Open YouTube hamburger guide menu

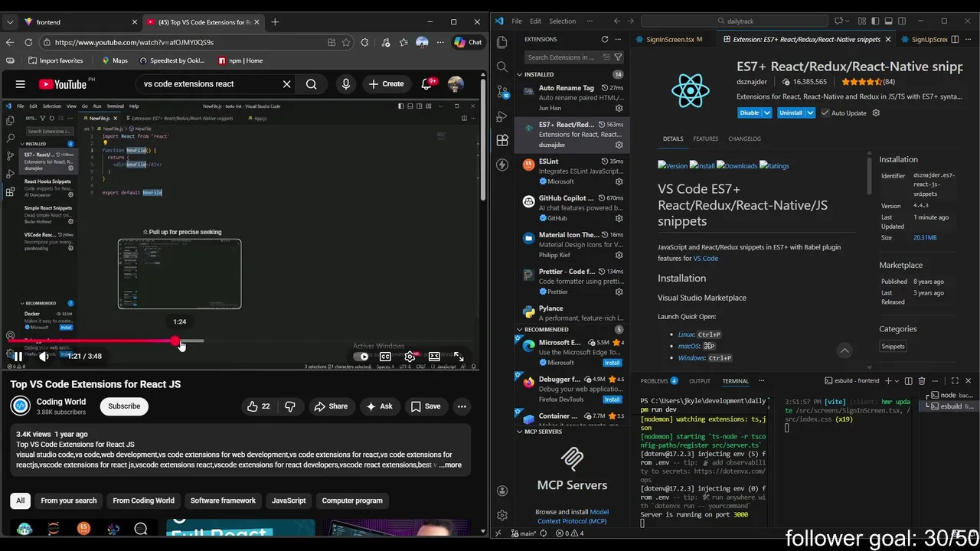pyautogui.click(x=21, y=84)
